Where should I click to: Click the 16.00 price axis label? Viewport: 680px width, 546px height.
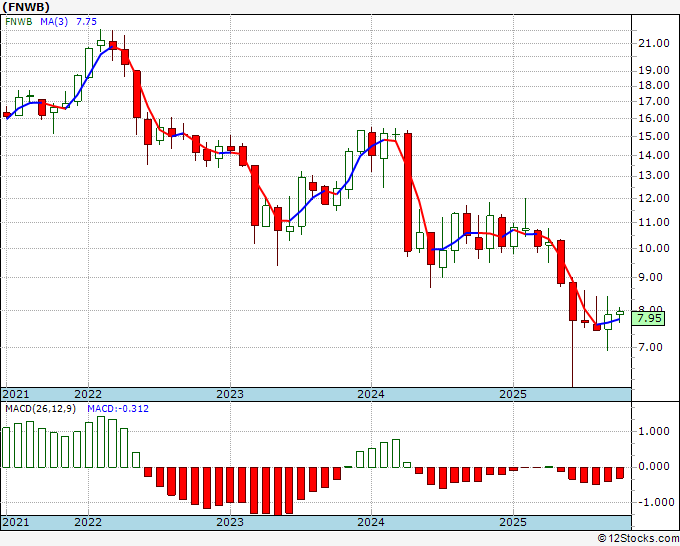click(x=654, y=118)
